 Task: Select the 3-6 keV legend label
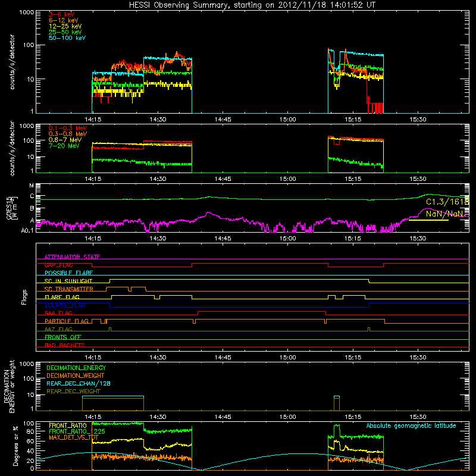coord(62,14)
